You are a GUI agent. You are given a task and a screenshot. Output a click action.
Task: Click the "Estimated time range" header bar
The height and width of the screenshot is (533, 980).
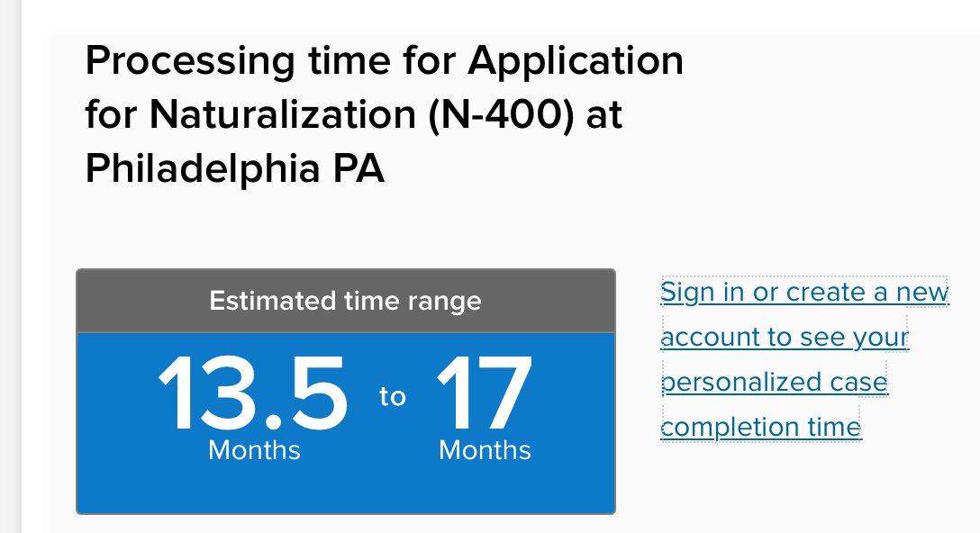(346, 301)
